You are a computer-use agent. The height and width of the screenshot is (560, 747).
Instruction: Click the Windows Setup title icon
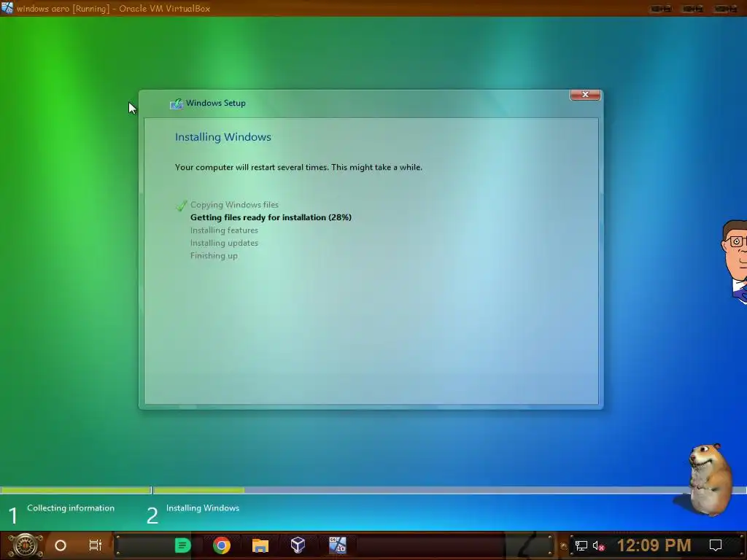click(x=177, y=104)
